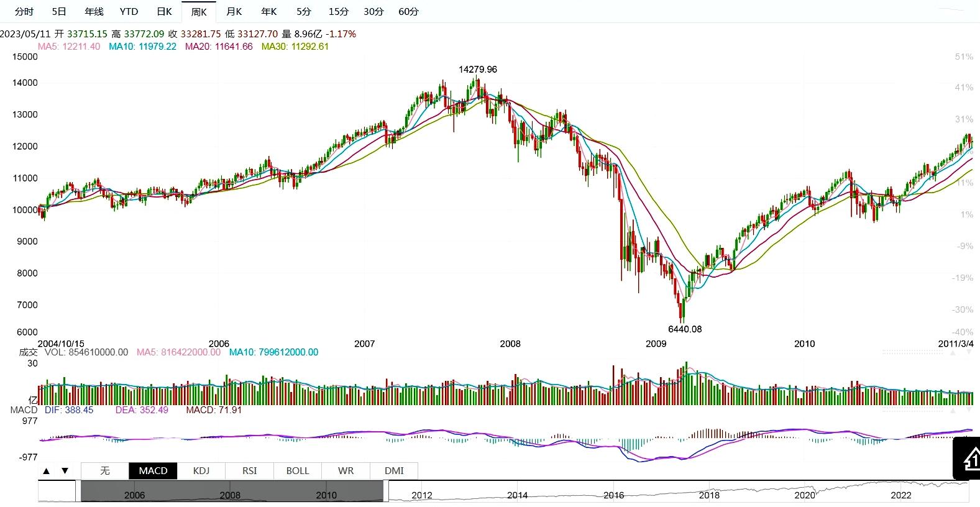The width and height of the screenshot is (980, 507).
Task: Click the DIF: 388.45 MACD value
Action: (69, 410)
